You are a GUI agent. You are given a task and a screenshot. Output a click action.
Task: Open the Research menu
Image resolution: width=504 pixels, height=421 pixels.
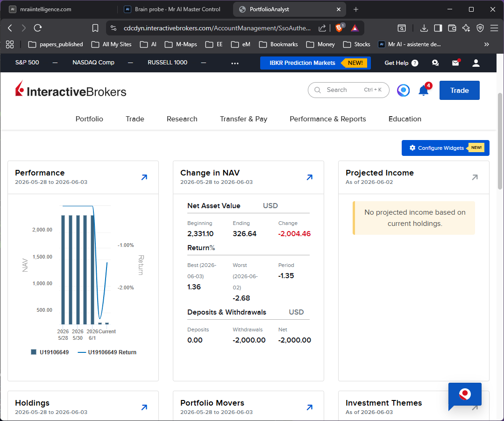pyautogui.click(x=182, y=119)
